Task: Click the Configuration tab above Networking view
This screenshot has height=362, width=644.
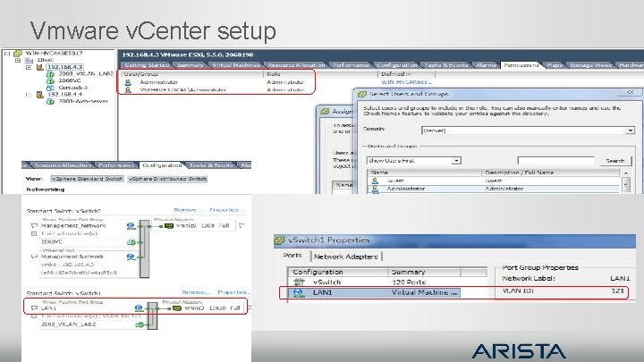Action: [162, 165]
